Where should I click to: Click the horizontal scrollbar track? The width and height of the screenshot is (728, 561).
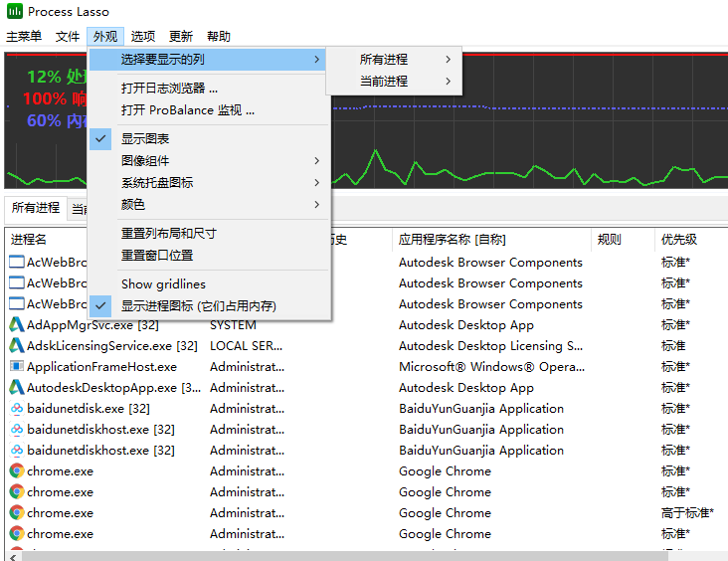(696, 556)
